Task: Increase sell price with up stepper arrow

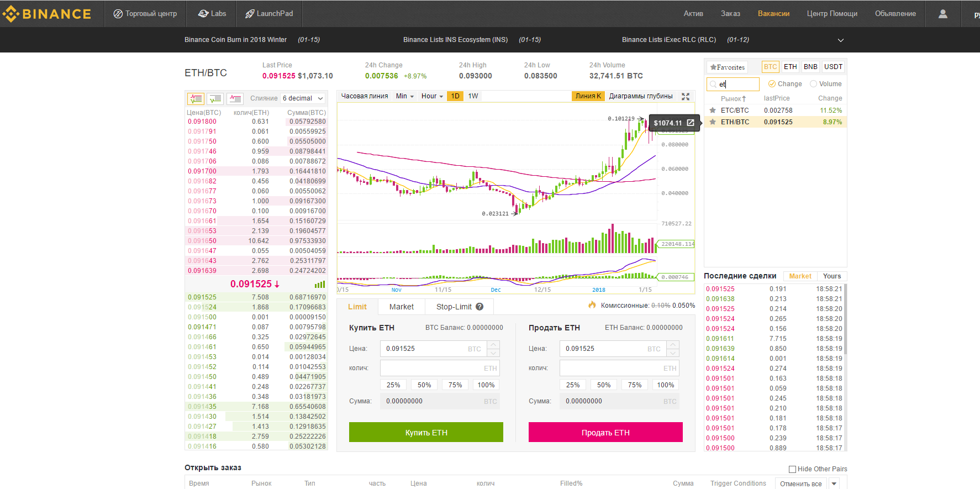Action: click(x=673, y=345)
